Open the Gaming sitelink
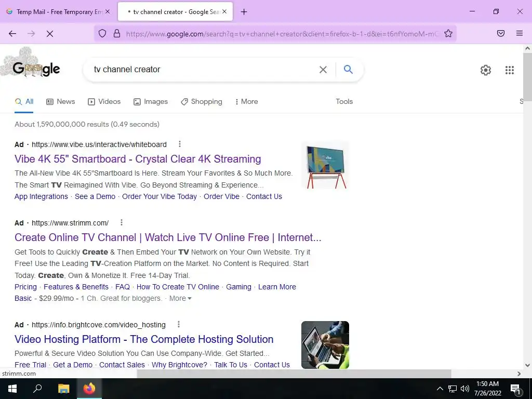This screenshot has width=532, height=399. pyautogui.click(x=238, y=287)
